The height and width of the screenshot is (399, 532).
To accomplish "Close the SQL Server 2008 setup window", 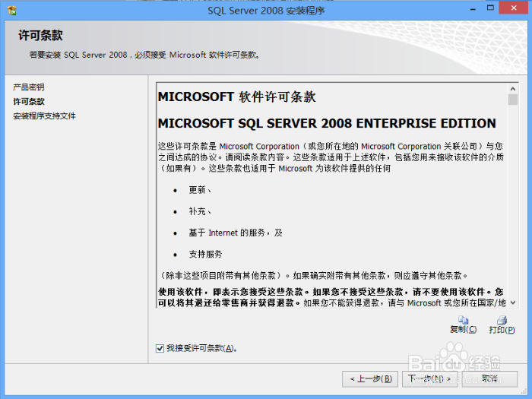I will [514, 8].
